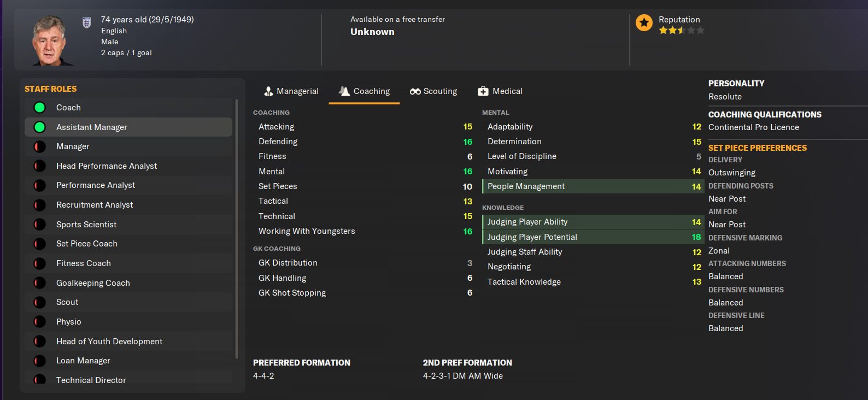Viewport: 868px width, 400px height.
Task: Open the Scouting attributes tab
Action: click(433, 91)
